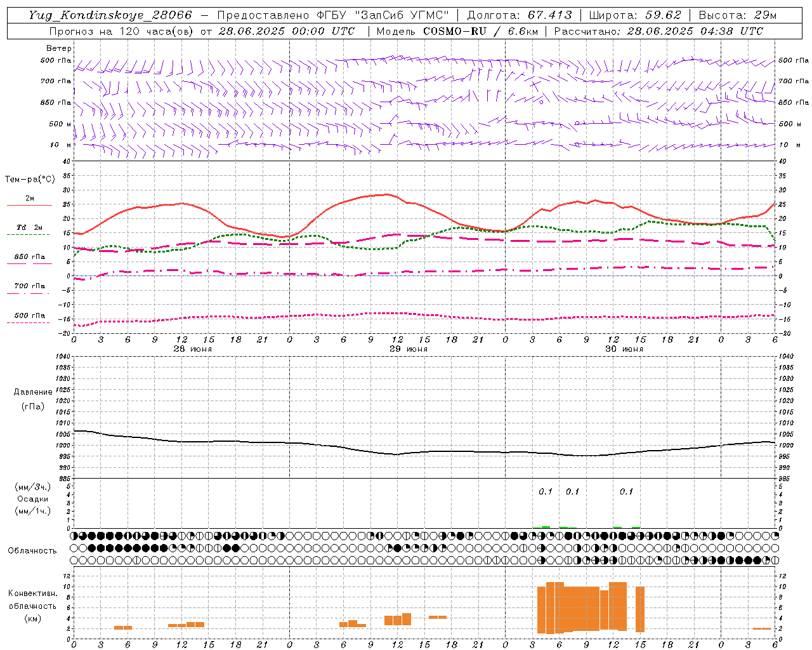Click the '30 июня' date label
The image size is (812, 650).
pyautogui.click(x=624, y=348)
